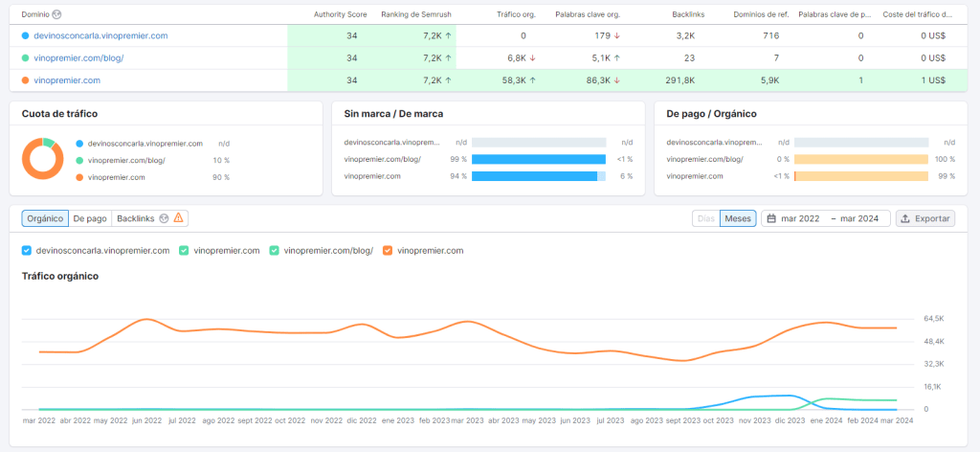Click the orange warning triangle icon
The image size is (980, 452).
click(x=178, y=217)
